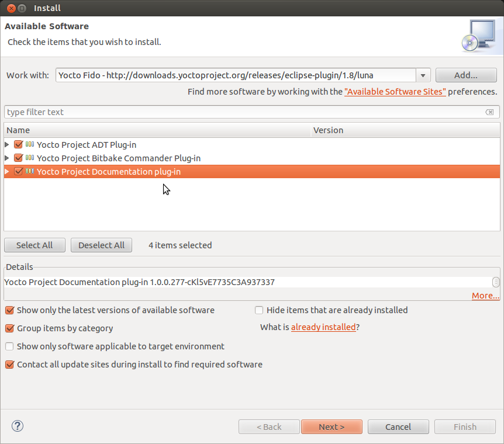Open help via the question-mark icon

tap(17, 426)
